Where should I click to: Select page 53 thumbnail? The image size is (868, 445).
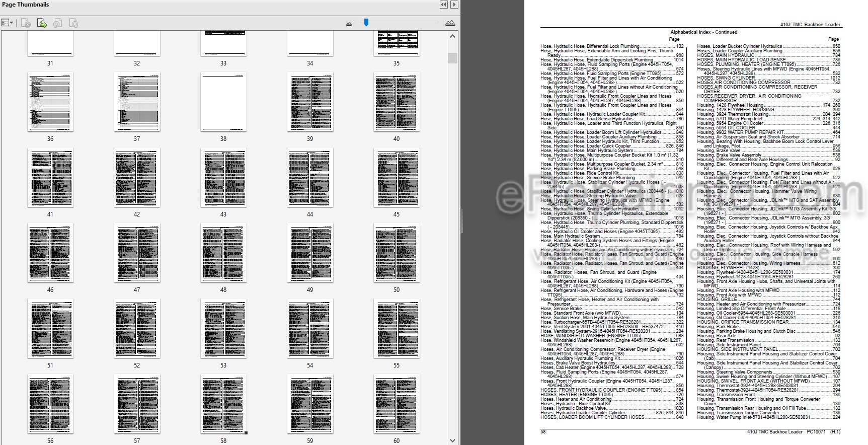(223, 329)
